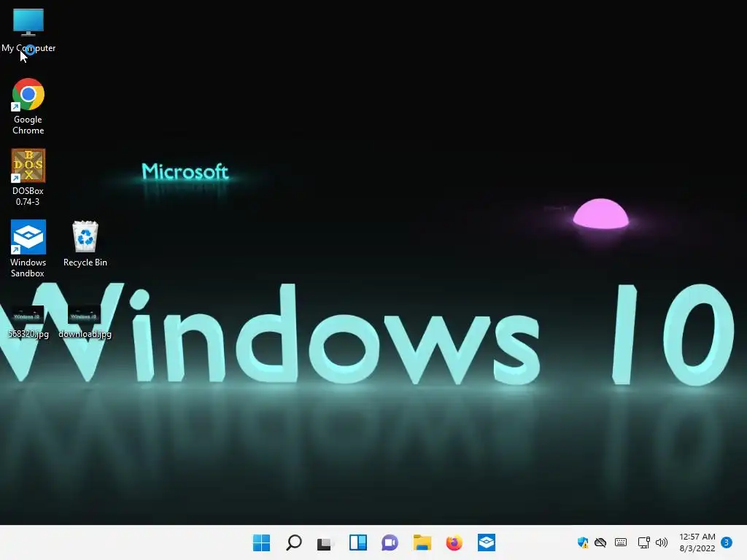Open taskbar Search magnifier
This screenshot has width=747, height=560.
coord(293,542)
